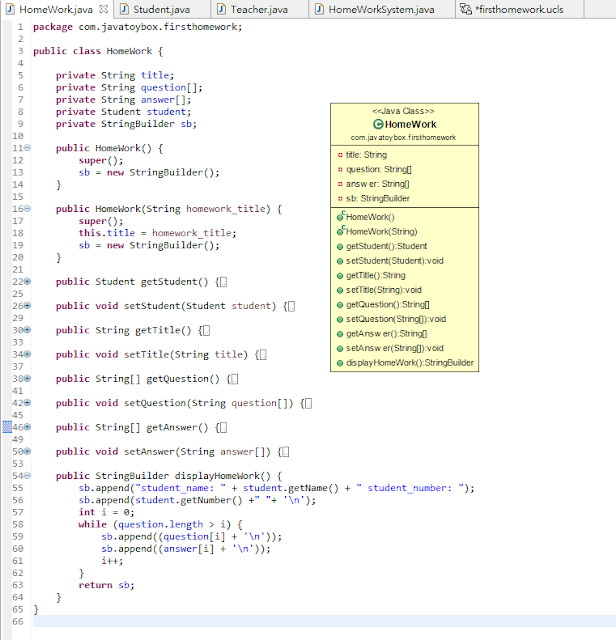616x640 pixels.
Task: Select the HomeWork.java tab
Action: [x=56, y=9]
